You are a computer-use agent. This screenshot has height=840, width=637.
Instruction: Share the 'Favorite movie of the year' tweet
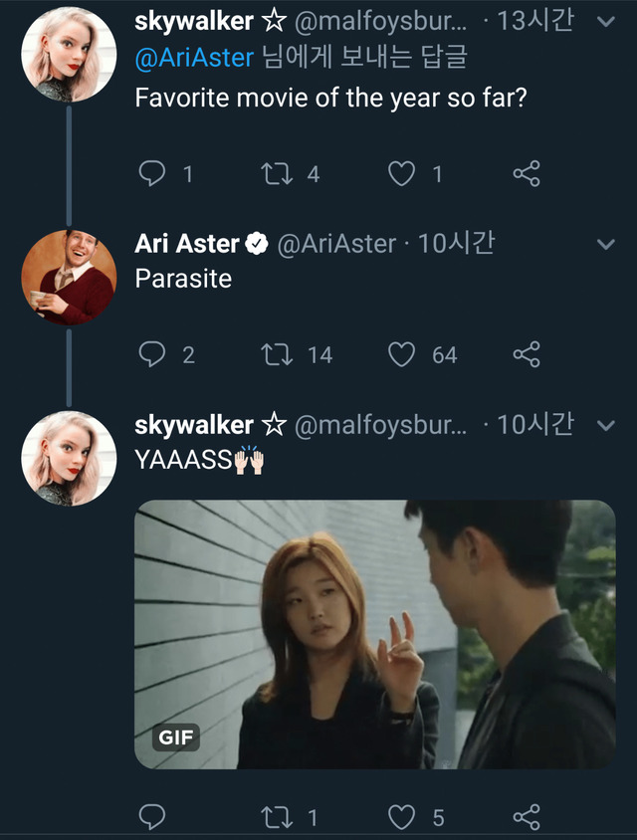[526, 174]
